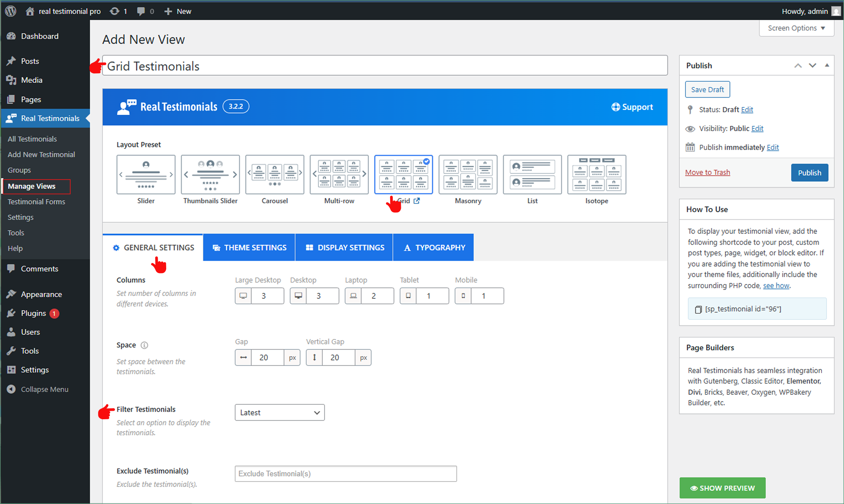Open the GENERAL SETTINGS tab
Viewport: 844px width, 504px height.
(153, 248)
